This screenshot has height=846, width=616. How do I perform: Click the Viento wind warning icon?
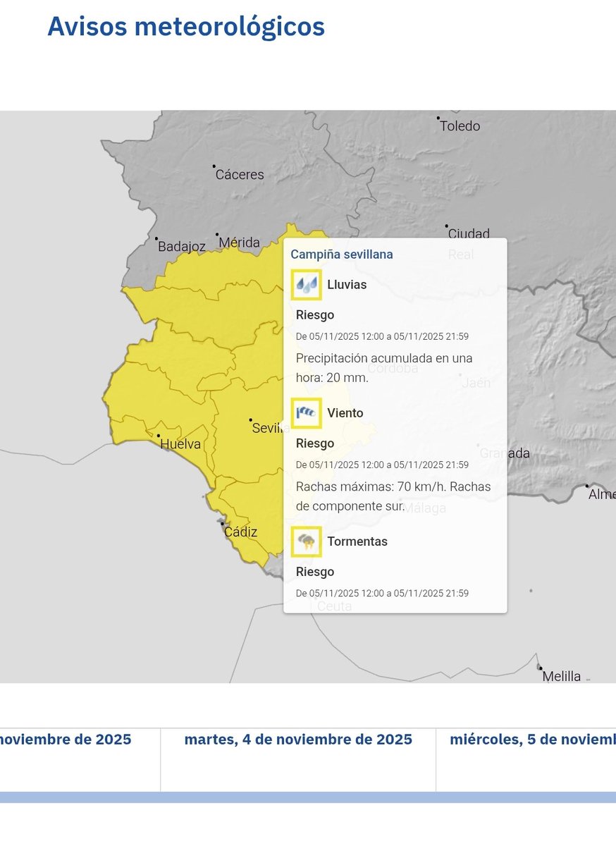click(307, 413)
